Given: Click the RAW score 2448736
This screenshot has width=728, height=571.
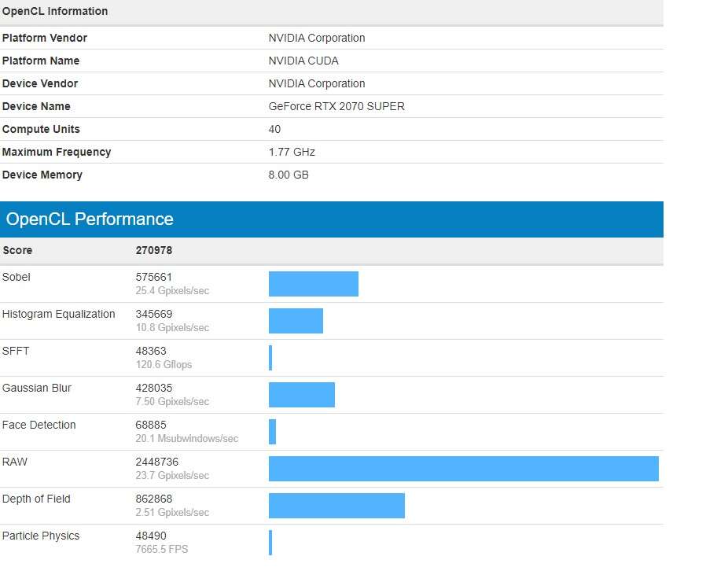Looking at the screenshot, I should pyautogui.click(x=157, y=462).
